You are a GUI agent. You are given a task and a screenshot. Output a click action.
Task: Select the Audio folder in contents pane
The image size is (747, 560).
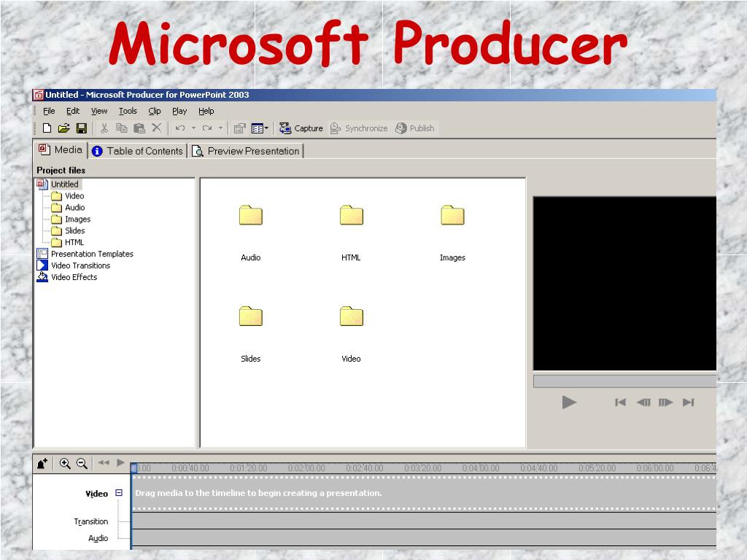(x=251, y=233)
